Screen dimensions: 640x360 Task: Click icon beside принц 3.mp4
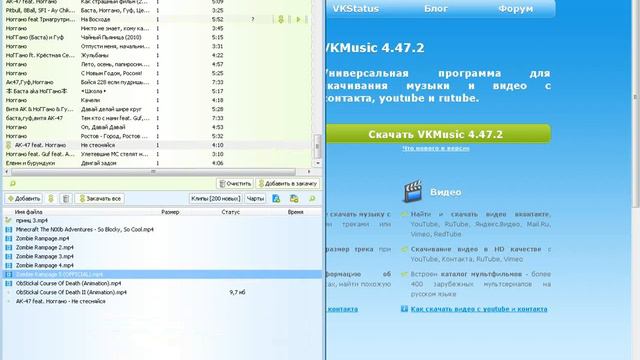click(9, 220)
